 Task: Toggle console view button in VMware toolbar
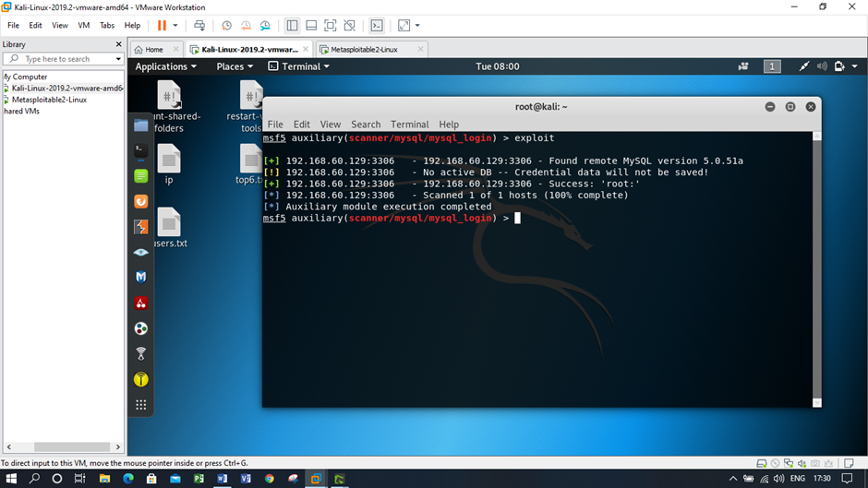[x=377, y=26]
